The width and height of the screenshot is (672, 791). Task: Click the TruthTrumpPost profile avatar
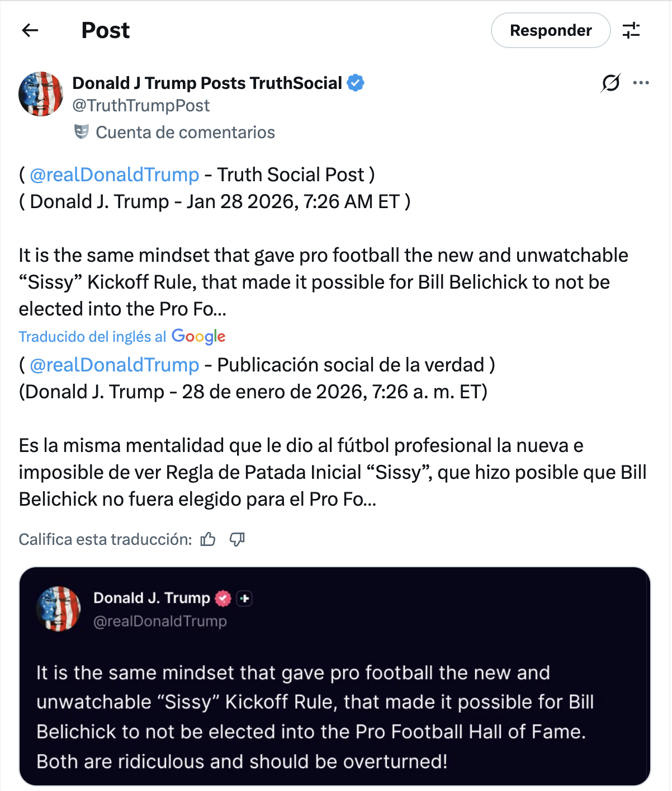pyautogui.click(x=41, y=94)
